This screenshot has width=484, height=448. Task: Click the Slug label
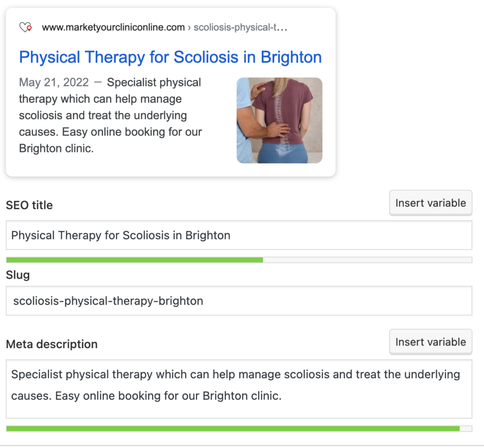point(18,275)
